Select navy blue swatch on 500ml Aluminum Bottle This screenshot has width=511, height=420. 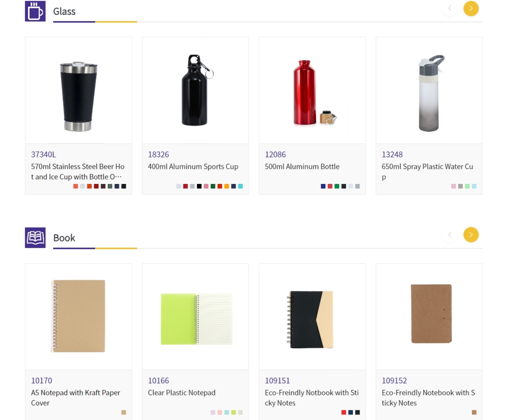(323, 186)
